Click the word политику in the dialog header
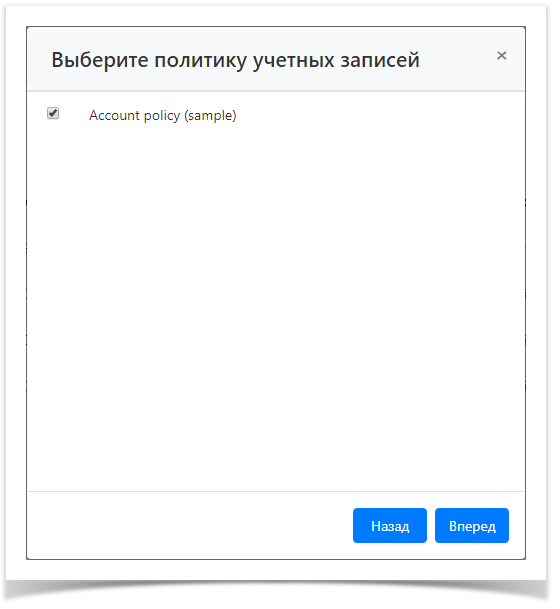Viewport: 560px width, 609px height. pyautogui.click(x=200, y=61)
